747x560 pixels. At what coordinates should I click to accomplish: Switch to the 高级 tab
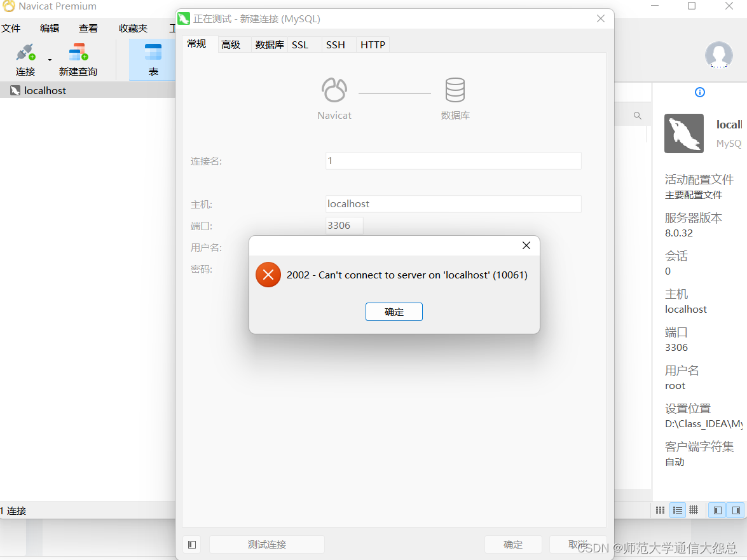pos(231,44)
